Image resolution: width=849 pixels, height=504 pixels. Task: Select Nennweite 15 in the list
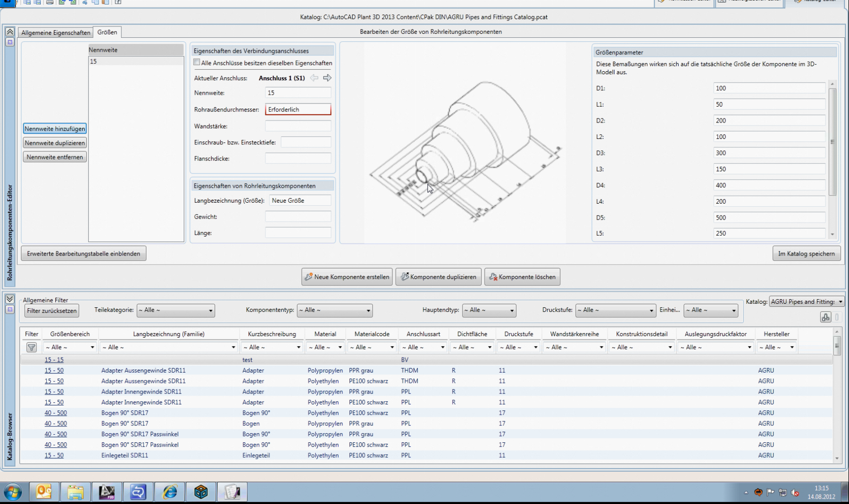click(x=136, y=61)
